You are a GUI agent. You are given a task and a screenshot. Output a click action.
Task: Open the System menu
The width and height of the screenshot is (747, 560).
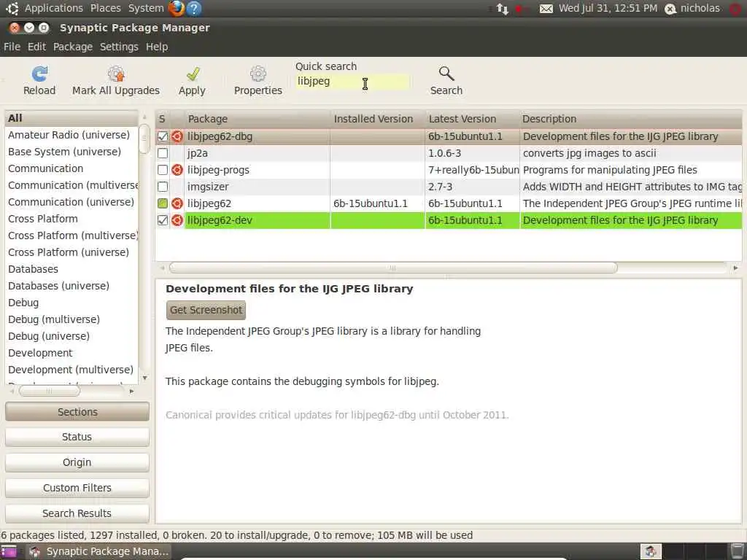click(146, 8)
